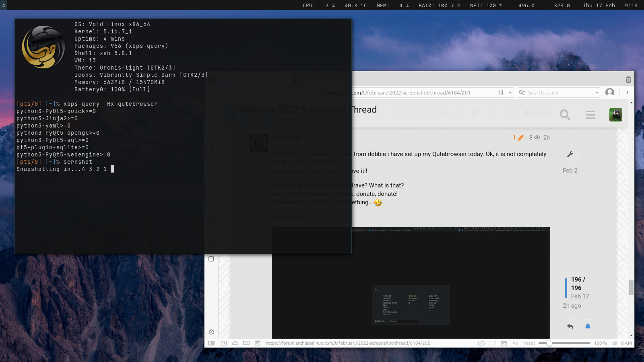Click the Void Linux logo in terminal
The width and height of the screenshot is (644, 362).
coord(43,47)
